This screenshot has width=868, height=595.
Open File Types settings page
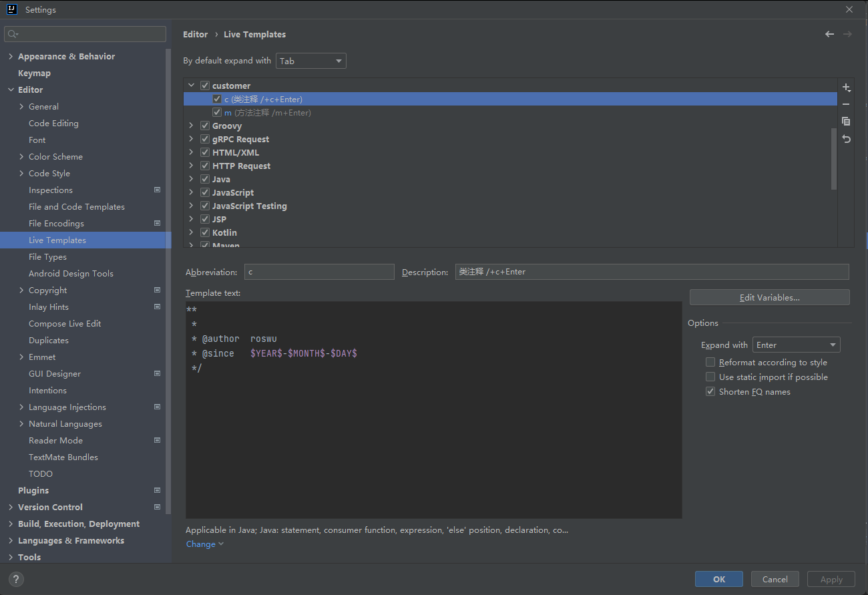click(x=47, y=256)
